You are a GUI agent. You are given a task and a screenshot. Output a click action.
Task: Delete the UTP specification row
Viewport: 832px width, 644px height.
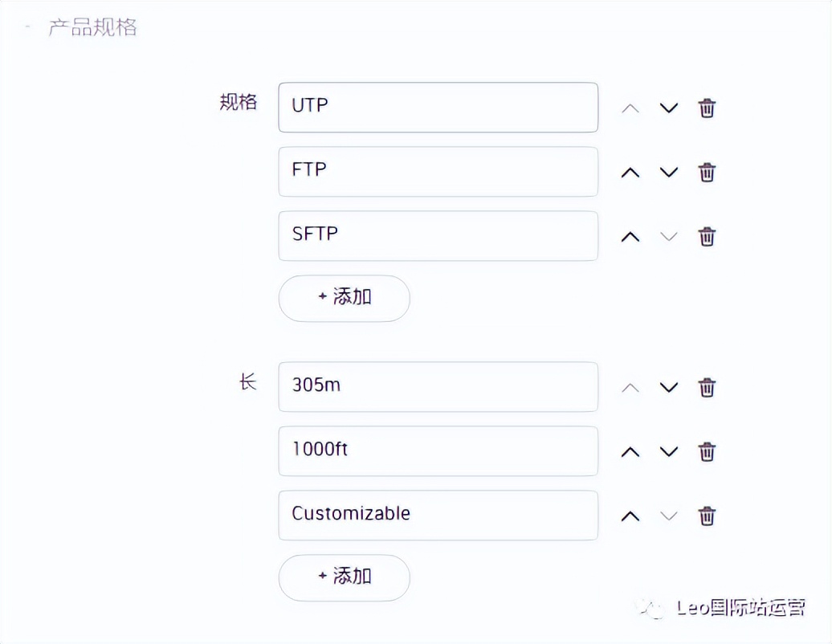tap(707, 108)
